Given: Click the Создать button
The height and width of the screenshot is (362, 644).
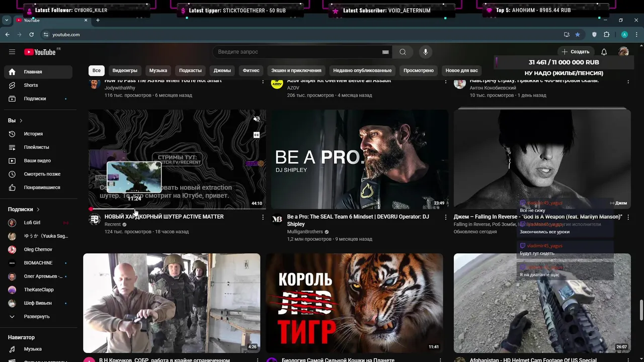Looking at the screenshot, I should pyautogui.click(x=576, y=52).
